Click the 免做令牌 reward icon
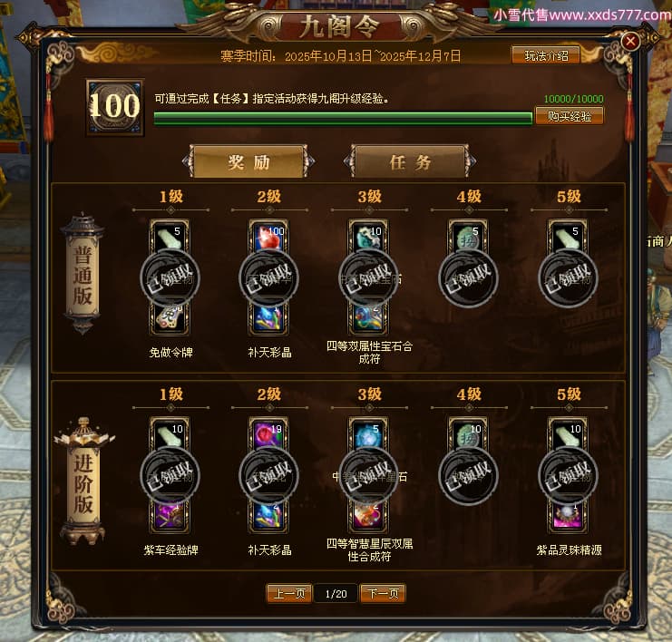Viewport: 672px width, 642px height. click(x=170, y=318)
